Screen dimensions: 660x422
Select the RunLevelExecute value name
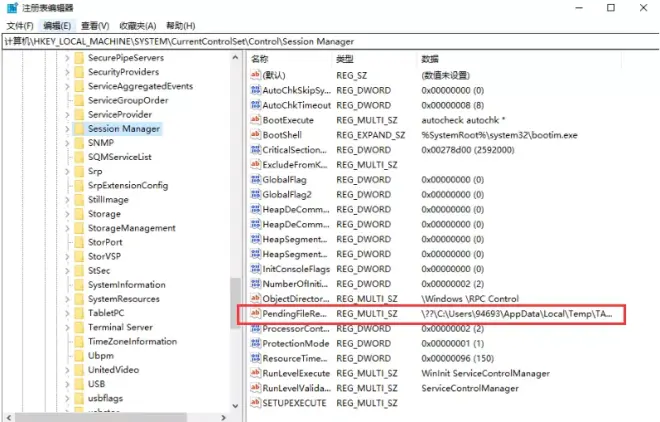pyautogui.click(x=296, y=373)
